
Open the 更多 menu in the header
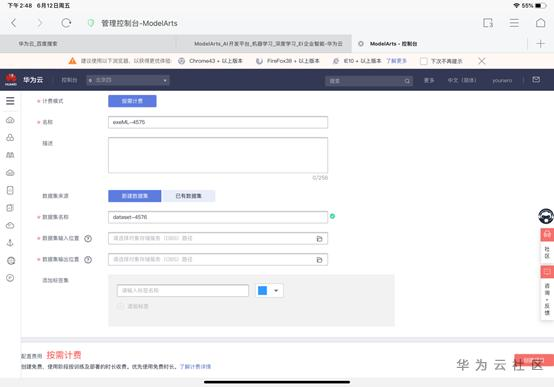coord(429,80)
